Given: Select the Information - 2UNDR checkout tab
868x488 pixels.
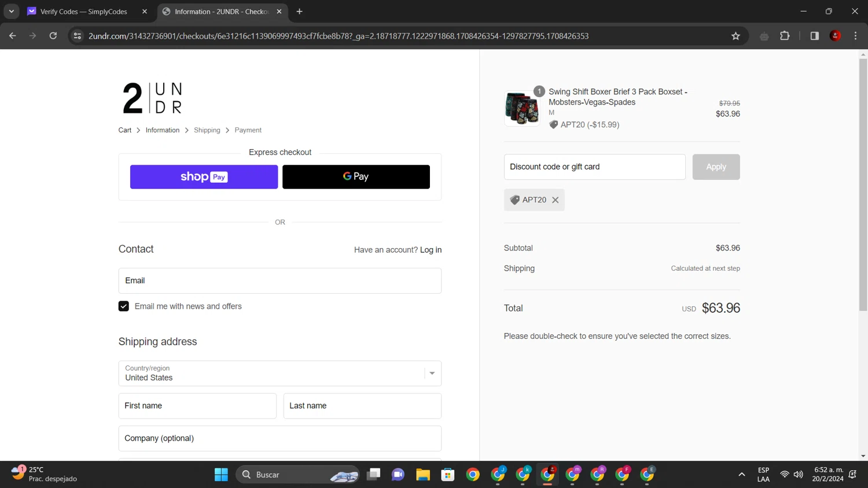Looking at the screenshot, I should click(x=222, y=12).
